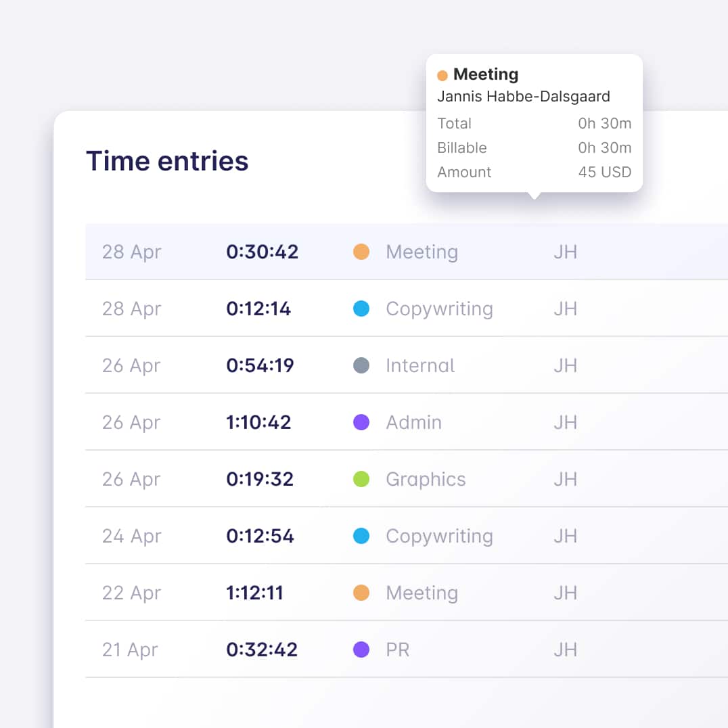This screenshot has width=728, height=728.
Task: Click the Admin entry duration 1:10:42
Action: tap(258, 422)
